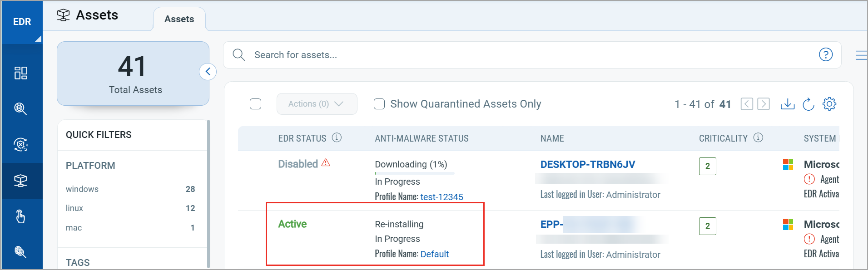The height and width of the screenshot is (270, 868).
Task: Open the Actions (0) dropdown
Action: pyautogui.click(x=317, y=104)
